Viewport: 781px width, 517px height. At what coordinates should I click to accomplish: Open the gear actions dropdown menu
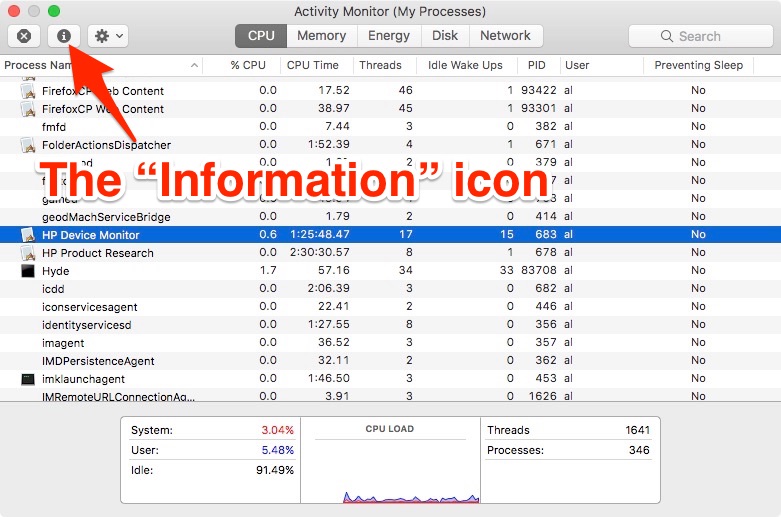108,36
